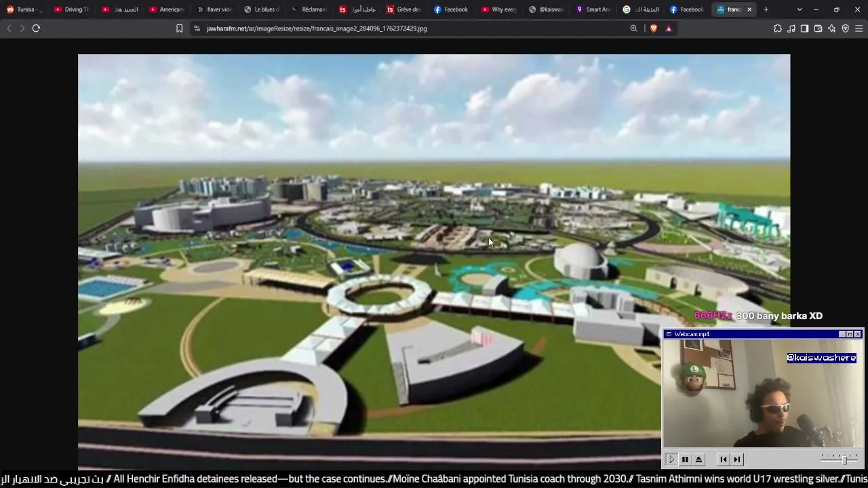Pause the Webcam.mp4 video
Image resolution: width=868 pixels, height=488 pixels.
(x=685, y=460)
